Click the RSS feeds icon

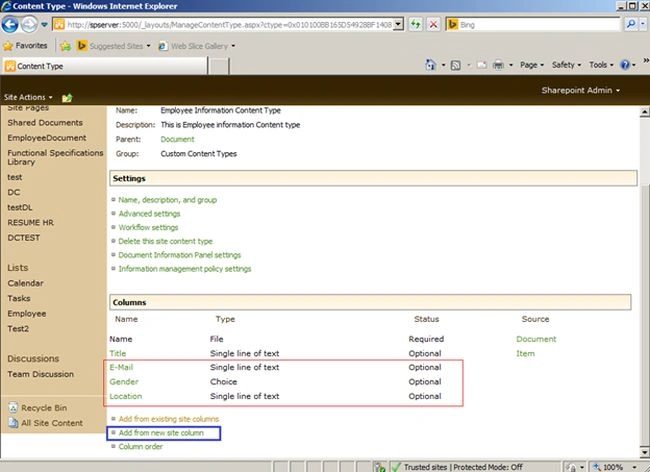[x=456, y=65]
